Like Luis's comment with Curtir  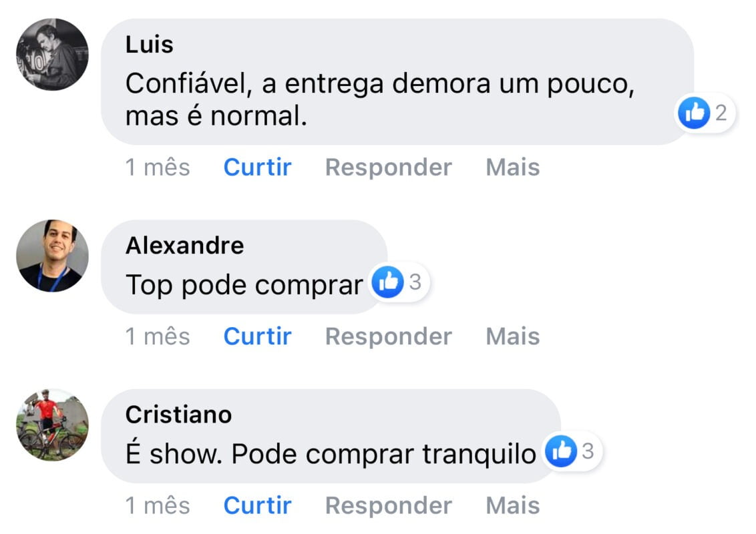tap(257, 167)
